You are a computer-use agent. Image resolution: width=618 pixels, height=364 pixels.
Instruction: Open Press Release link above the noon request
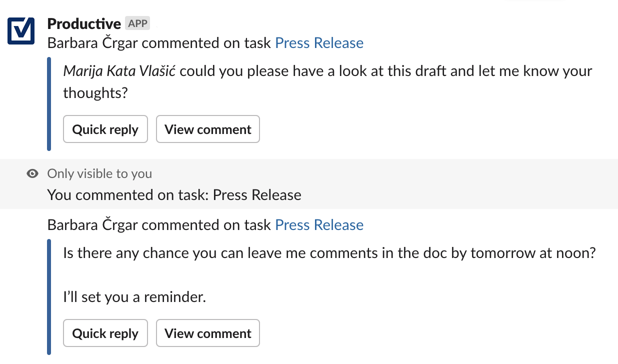[x=319, y=225]
